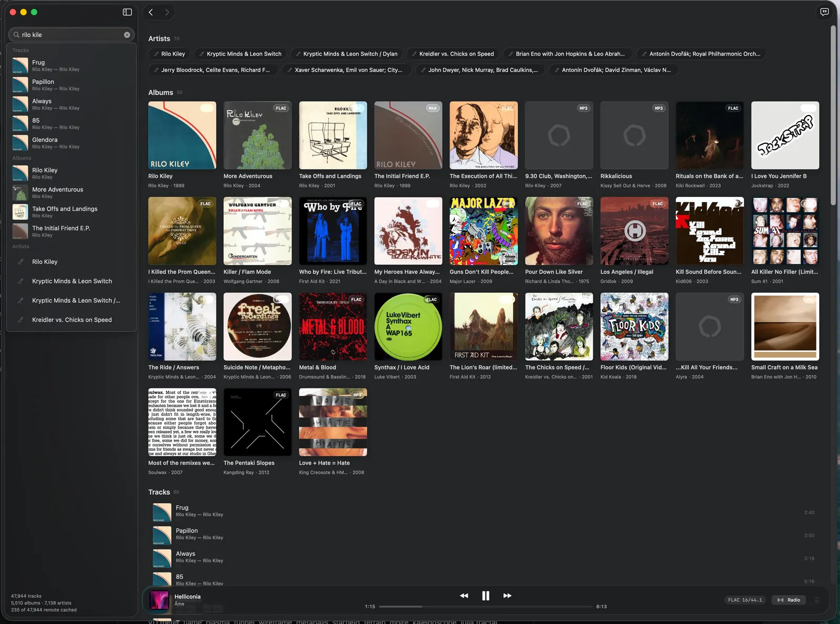The height and width of the screenshot is (624, 840).
Task: Open the chat bubble icon top right
Action: (824, 12)
